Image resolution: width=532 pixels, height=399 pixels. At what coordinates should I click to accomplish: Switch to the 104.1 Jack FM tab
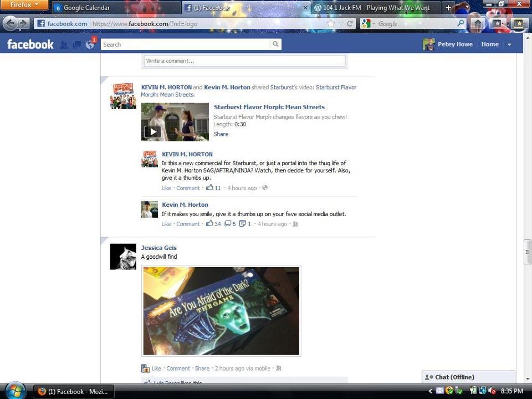pyautogui.click(x=376, y=8)
